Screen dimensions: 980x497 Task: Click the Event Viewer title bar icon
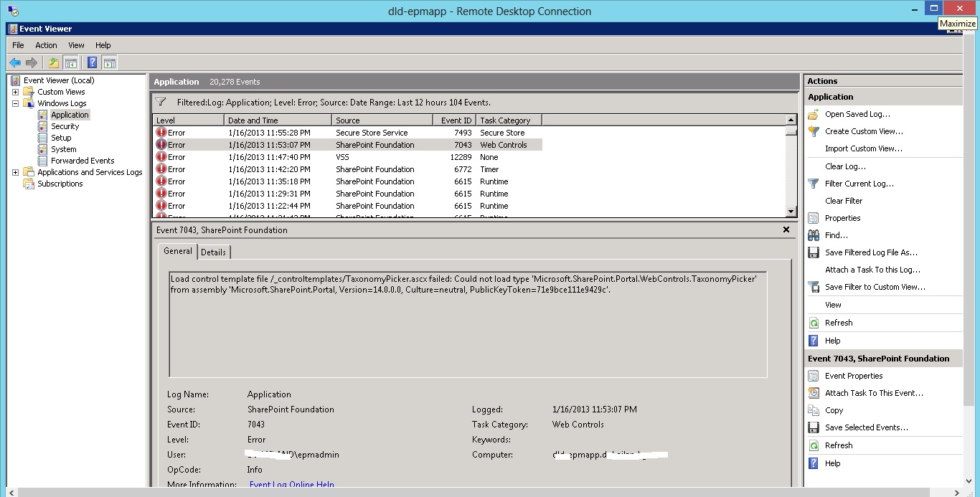pos(13,29)
